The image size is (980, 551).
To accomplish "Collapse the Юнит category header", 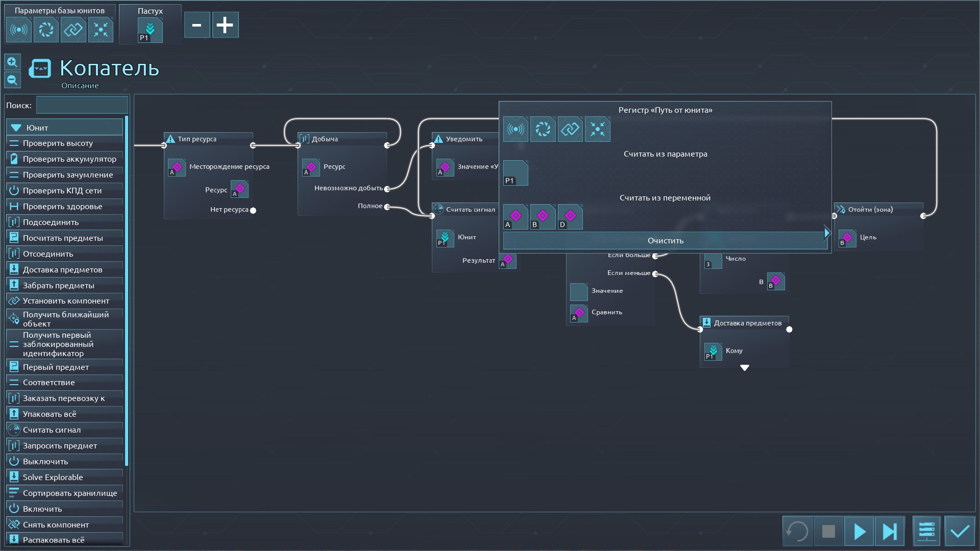I will pyautogui.click(x=65, y=128).
